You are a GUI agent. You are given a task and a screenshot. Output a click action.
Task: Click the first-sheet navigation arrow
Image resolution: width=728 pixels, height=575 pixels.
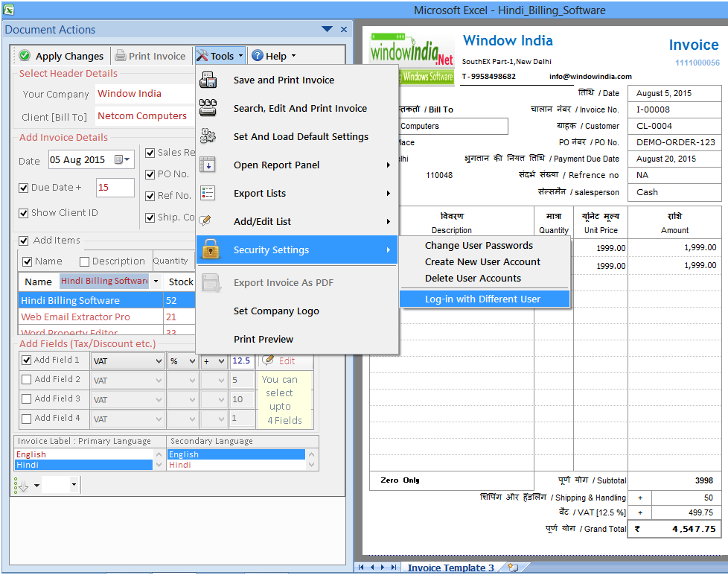(x=361, y=567)
